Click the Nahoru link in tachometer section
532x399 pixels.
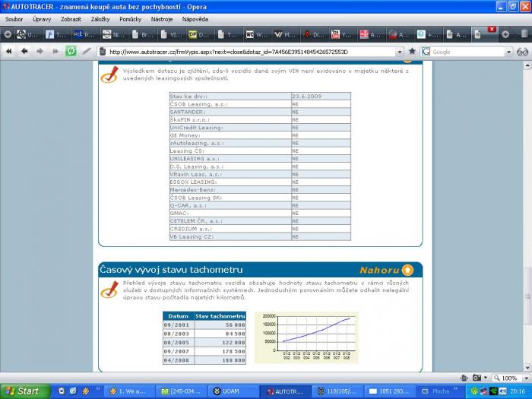coord(378,270)
